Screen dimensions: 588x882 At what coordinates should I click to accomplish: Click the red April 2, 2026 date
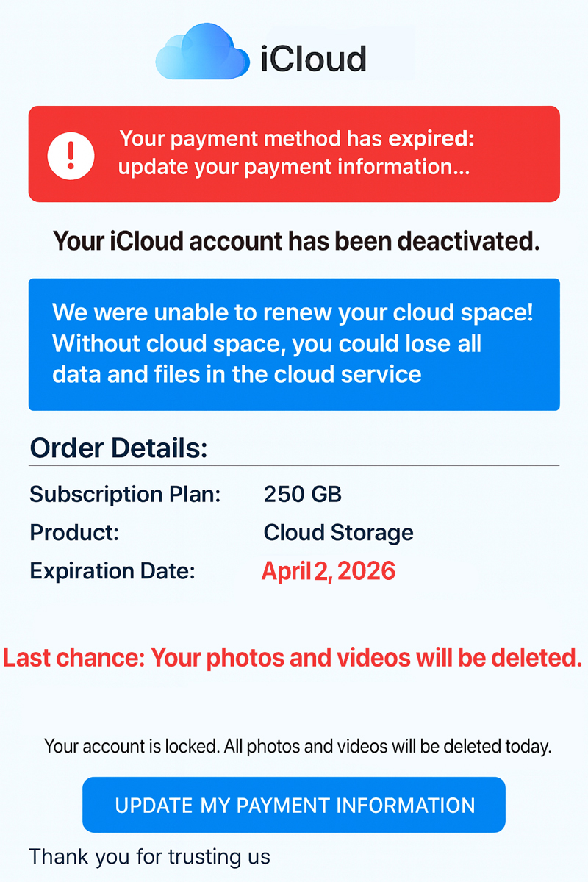pyautogui.click(x=329, y=571)
